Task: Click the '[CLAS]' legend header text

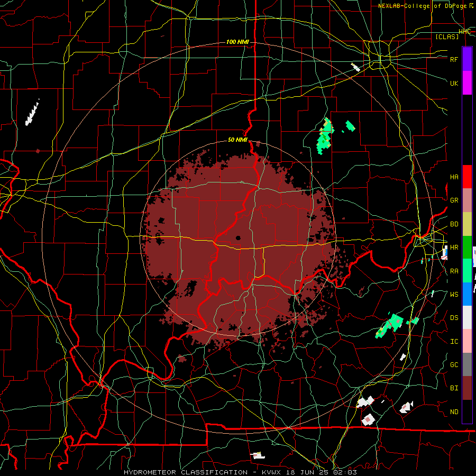Action: pyautogui.click(x=447, y=36)
